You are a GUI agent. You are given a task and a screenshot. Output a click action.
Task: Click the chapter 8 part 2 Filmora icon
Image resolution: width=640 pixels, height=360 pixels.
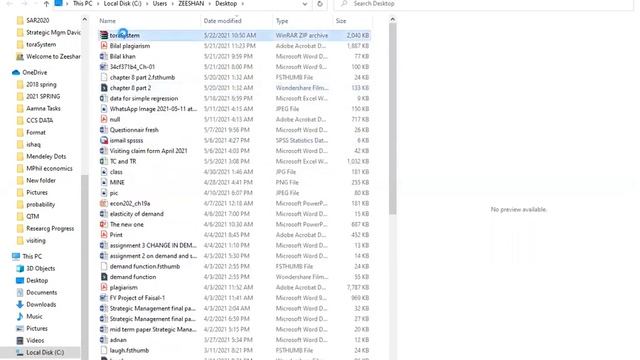pyautogui.click(x=104, y=88)
